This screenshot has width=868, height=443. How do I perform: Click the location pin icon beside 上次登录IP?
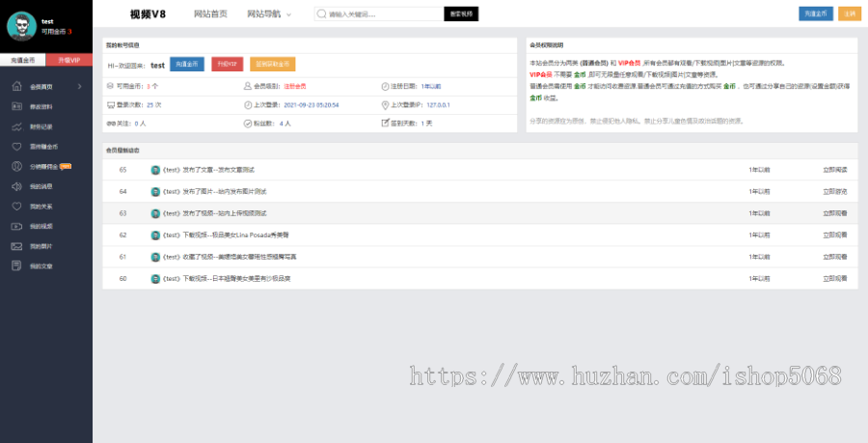[385, 104]
